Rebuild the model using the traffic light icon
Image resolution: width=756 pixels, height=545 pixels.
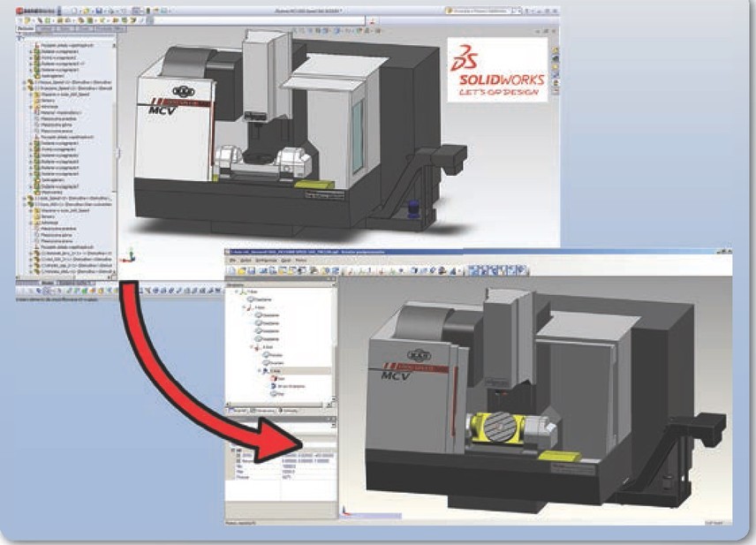click(x=148, y=11)
